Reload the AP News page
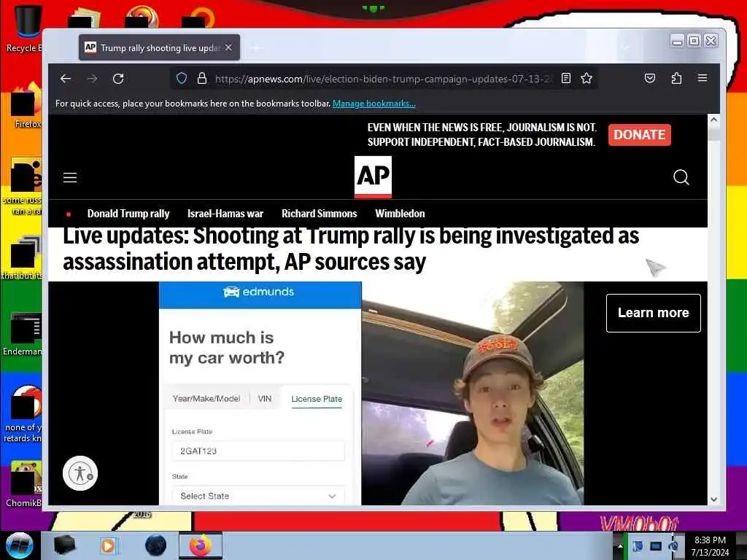747x560 pixels. 118,79
